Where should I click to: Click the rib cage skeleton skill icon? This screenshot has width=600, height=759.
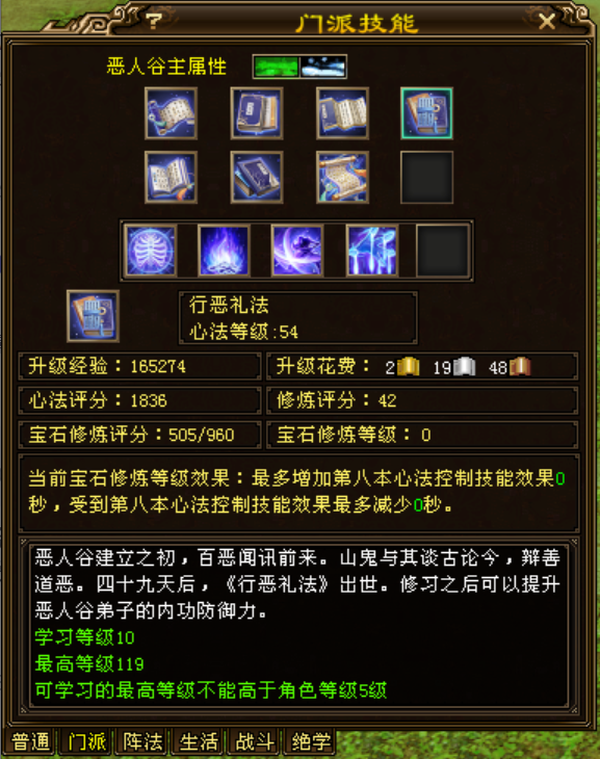(150, 251)
